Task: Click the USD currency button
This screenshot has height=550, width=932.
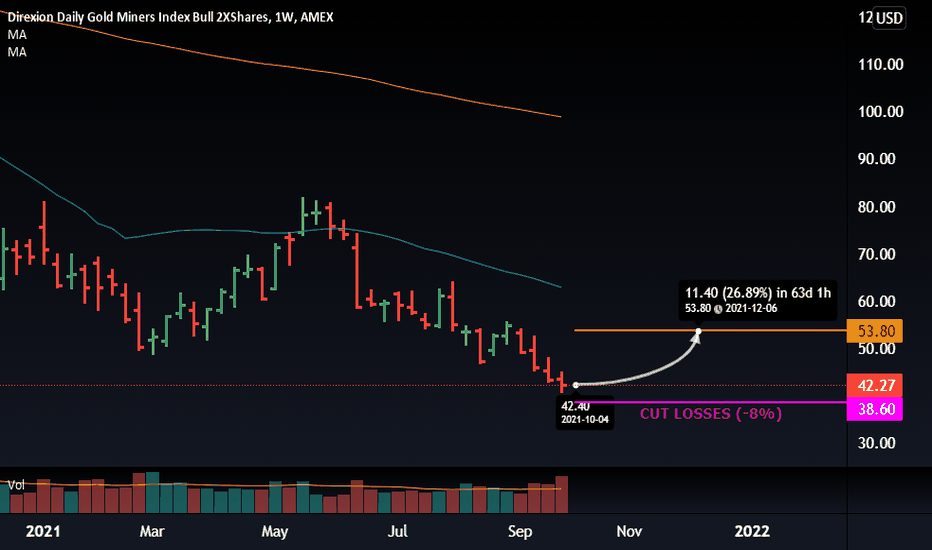Action: (x=889, y=18)
